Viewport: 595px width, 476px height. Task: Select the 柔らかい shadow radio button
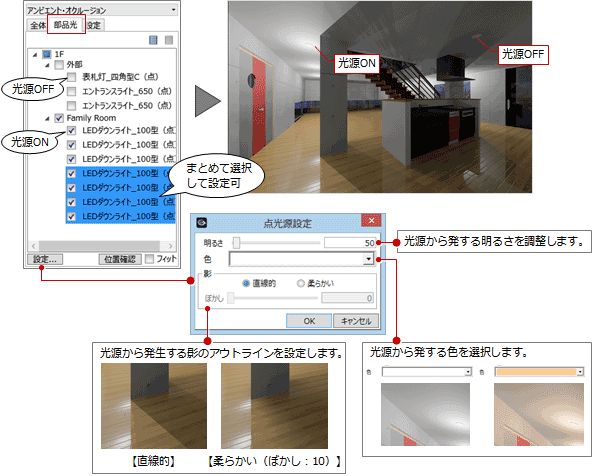[301, 283]
